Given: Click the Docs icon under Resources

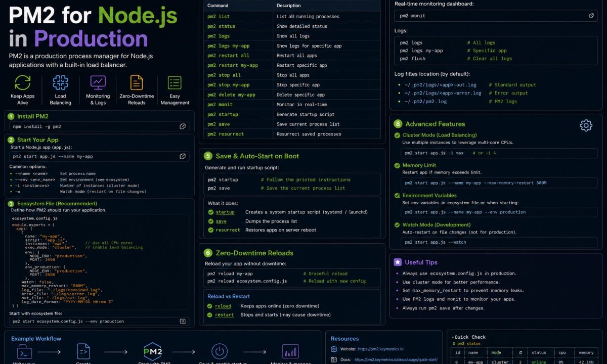Looking at the screenshot, I should (334, 359).
